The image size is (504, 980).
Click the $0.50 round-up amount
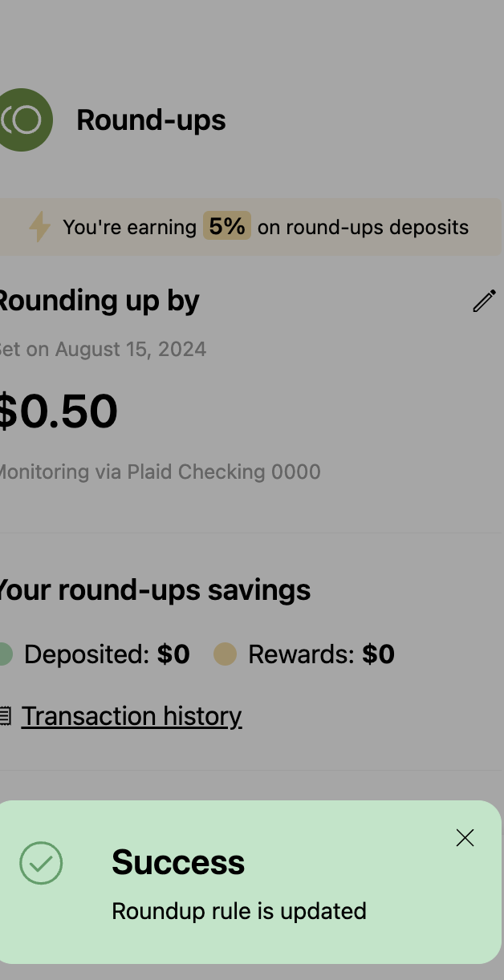tap(58, 411)
